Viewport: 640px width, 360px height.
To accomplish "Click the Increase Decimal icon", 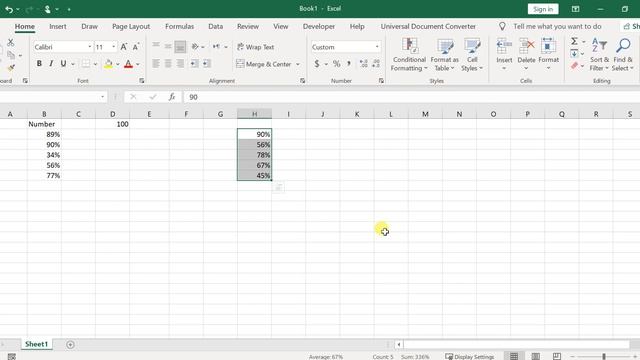I will pyautogui.click(x=363, y=64).
